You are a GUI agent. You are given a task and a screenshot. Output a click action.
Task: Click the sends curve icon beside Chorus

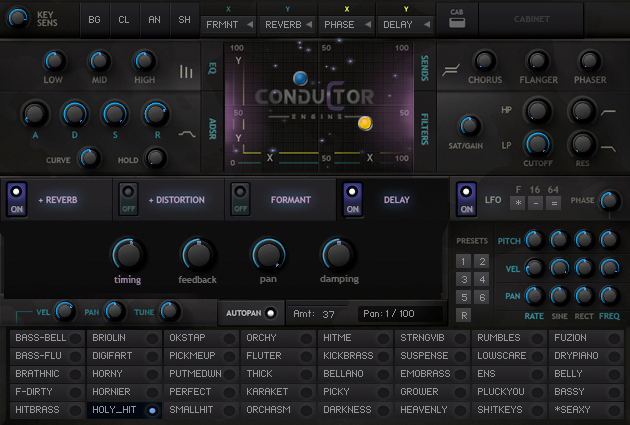[x=450, y=71]
